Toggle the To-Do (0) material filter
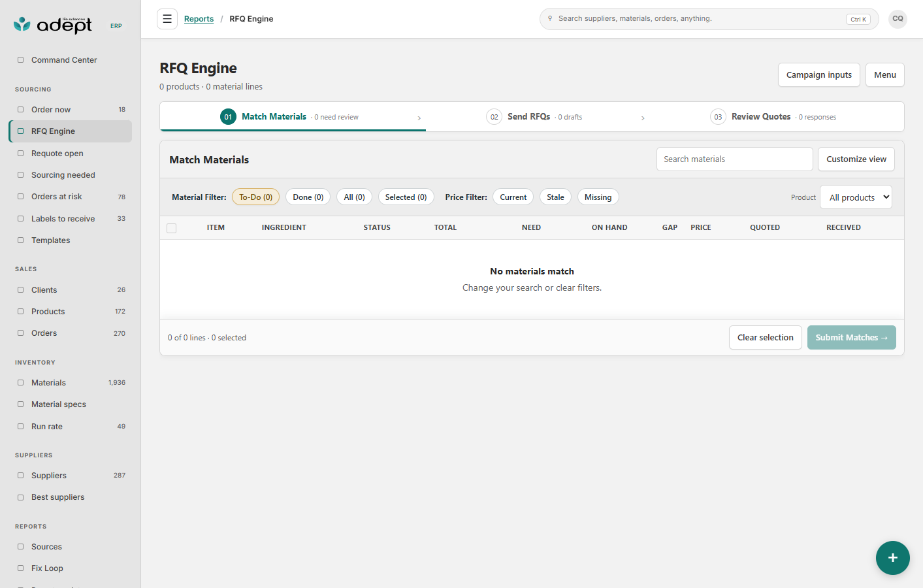 click(255, 197)
